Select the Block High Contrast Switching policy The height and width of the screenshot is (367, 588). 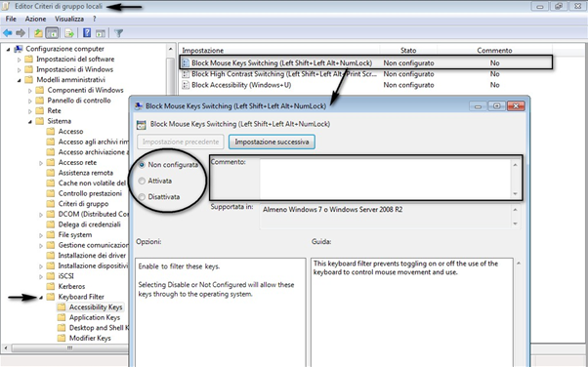pyautogui.click(x=284, y=74)
